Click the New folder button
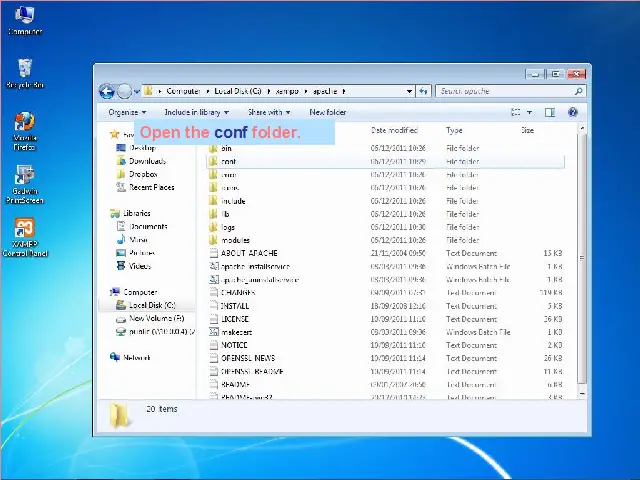The height and width of the screenshot is (480, 640). pyautogui.click(x=327, y=112)
